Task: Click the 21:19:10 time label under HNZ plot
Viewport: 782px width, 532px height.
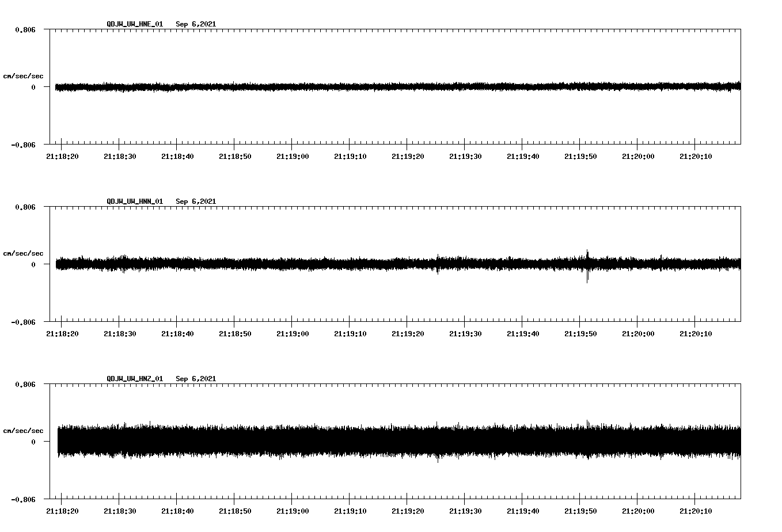Action: coord(350,511)
